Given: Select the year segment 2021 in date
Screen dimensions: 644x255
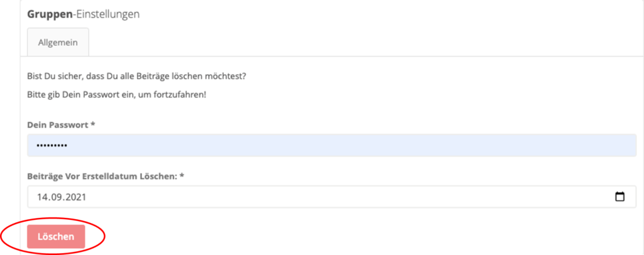Looking at the screenshot, I should pyautogui.click(x=75, y=197).
